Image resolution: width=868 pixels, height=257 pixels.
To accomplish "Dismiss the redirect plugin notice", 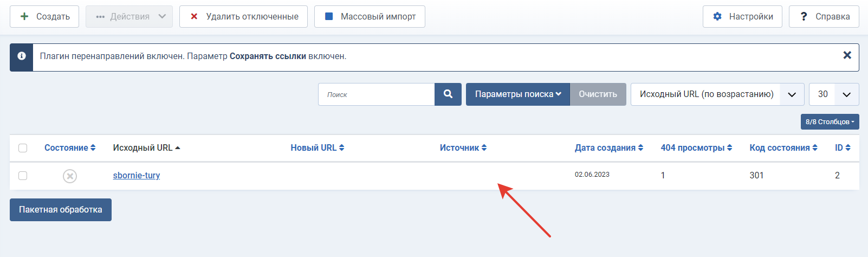I will click(x=847, y=55).
